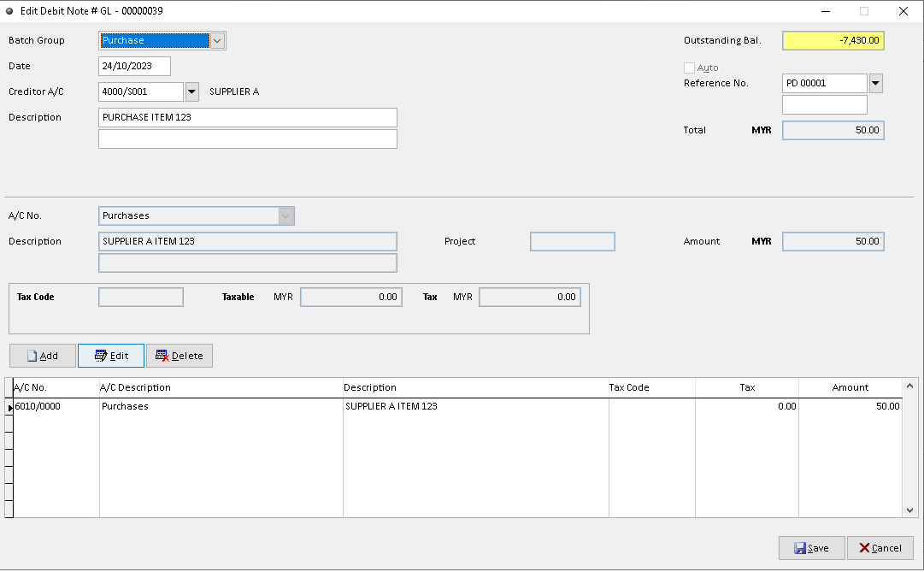Click the Delete button's red icon
Image resolution: width=924 pixels, height=572 pixels.
[x=164, y=356]
